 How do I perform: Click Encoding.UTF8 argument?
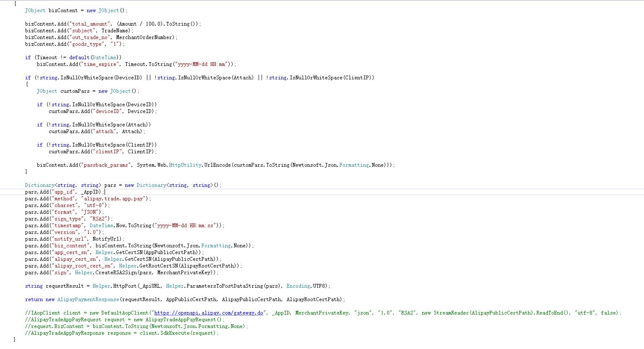click(306, 286)
